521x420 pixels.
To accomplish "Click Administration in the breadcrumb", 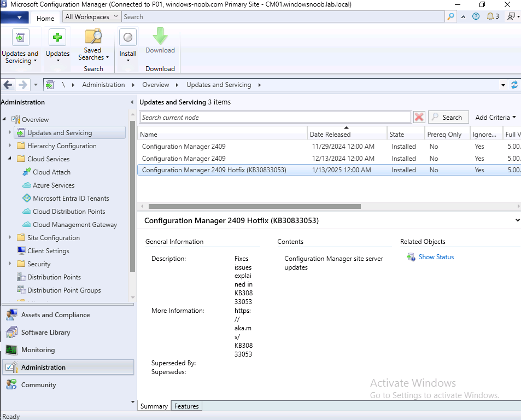I will point(104,85).
